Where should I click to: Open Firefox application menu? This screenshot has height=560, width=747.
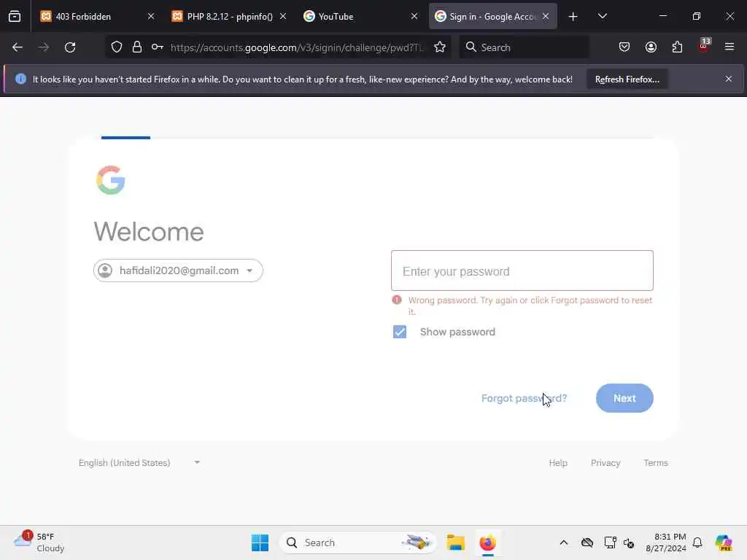[x=729, y=47]
